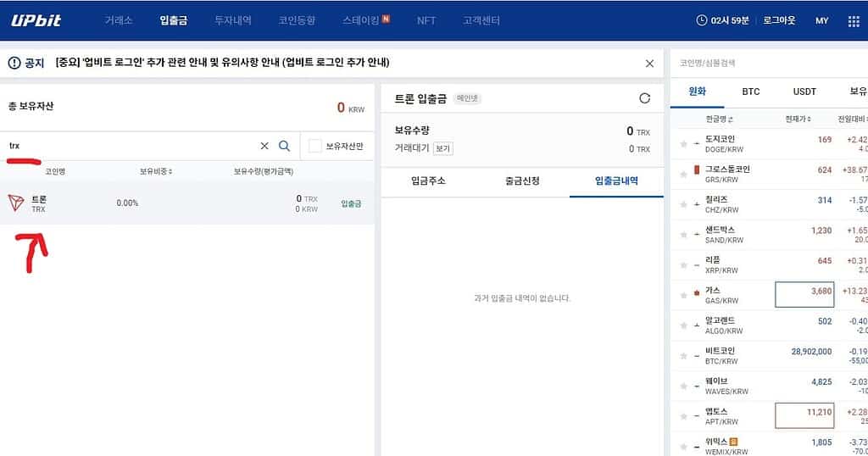Open the notice about 업비트 로그인

[x=222, y=63]
